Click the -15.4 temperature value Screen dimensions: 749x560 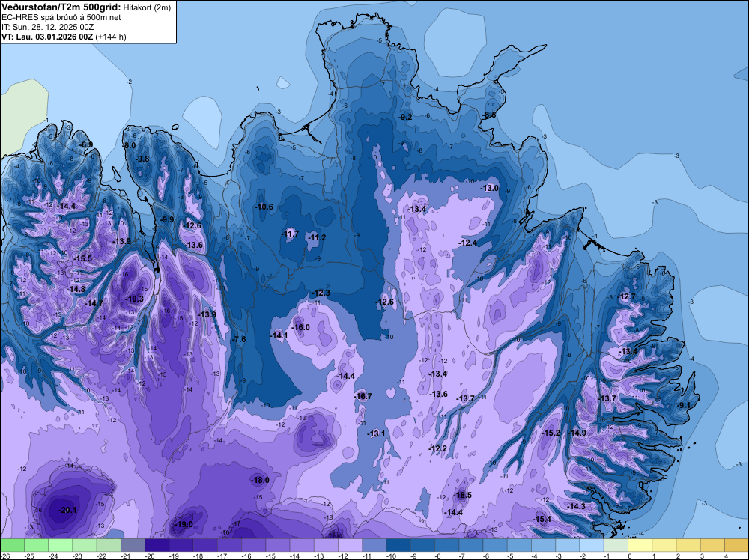pos(542,519)
